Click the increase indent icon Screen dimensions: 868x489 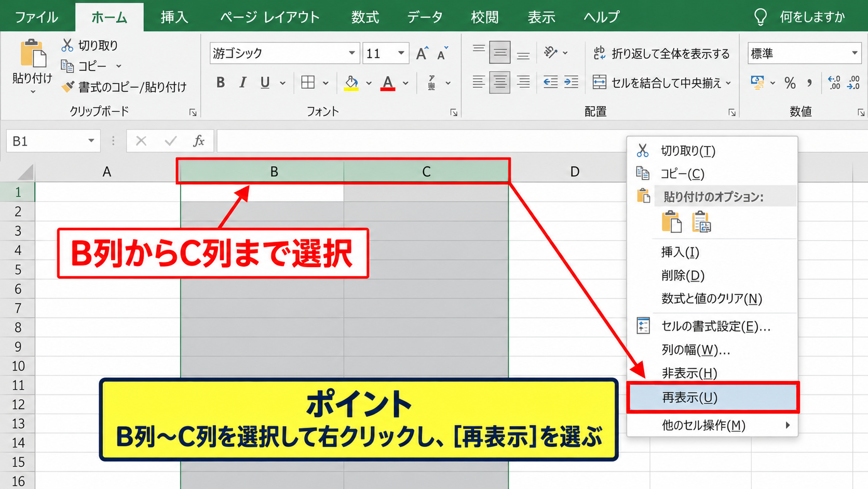pos(571,82)
